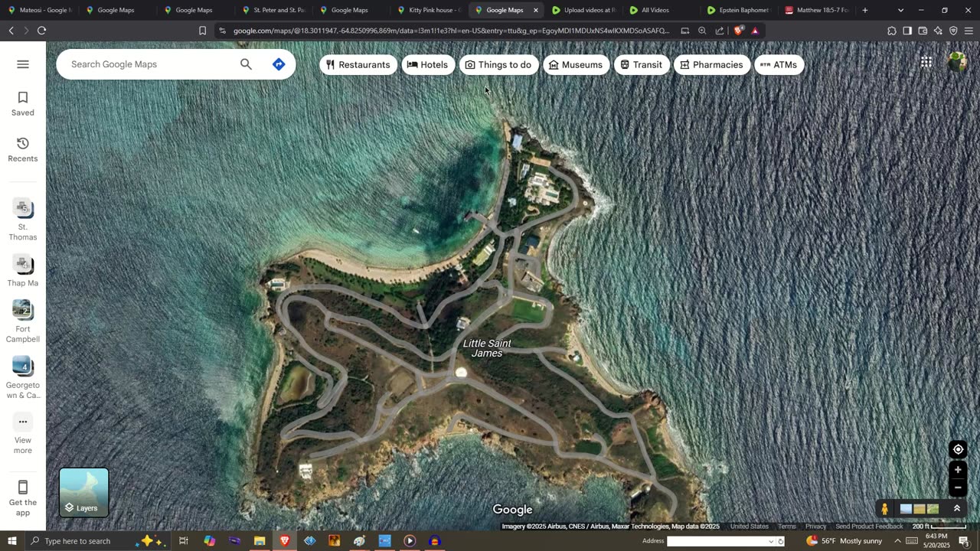Filter map by Restaurants
This screenshot has height=551, width=980.
point(358,65)
